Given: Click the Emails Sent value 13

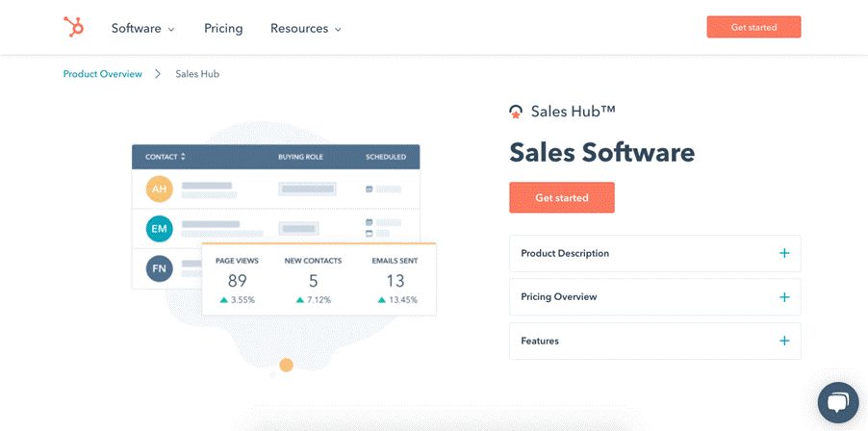Looking at the screenshot, I should point(396,281).
